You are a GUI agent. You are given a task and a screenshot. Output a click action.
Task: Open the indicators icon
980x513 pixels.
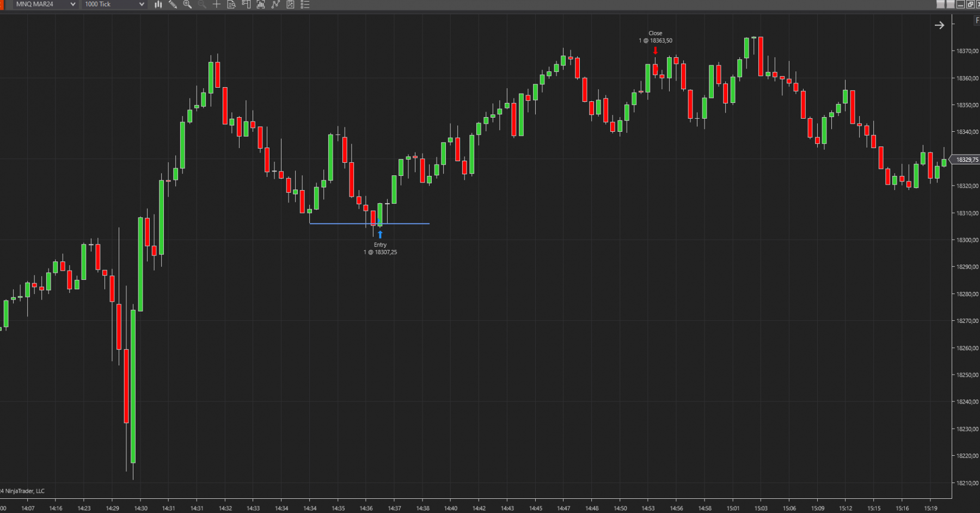coord(261,4)
